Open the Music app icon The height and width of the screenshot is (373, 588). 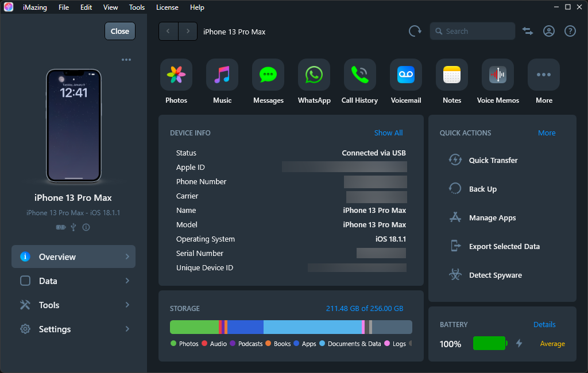[222, 75]
